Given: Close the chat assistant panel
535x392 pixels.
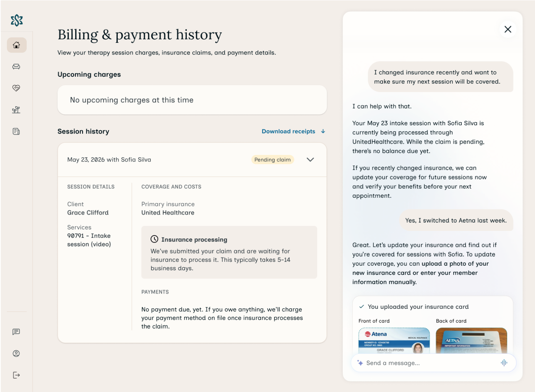Looking at the screenshot, I should [x=508, y=29].
